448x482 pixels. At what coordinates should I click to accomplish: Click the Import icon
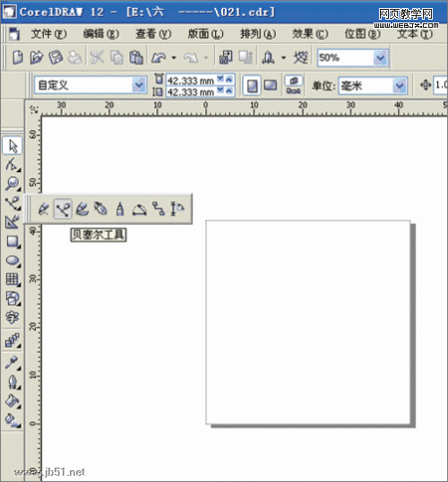(x=226, y=57)
